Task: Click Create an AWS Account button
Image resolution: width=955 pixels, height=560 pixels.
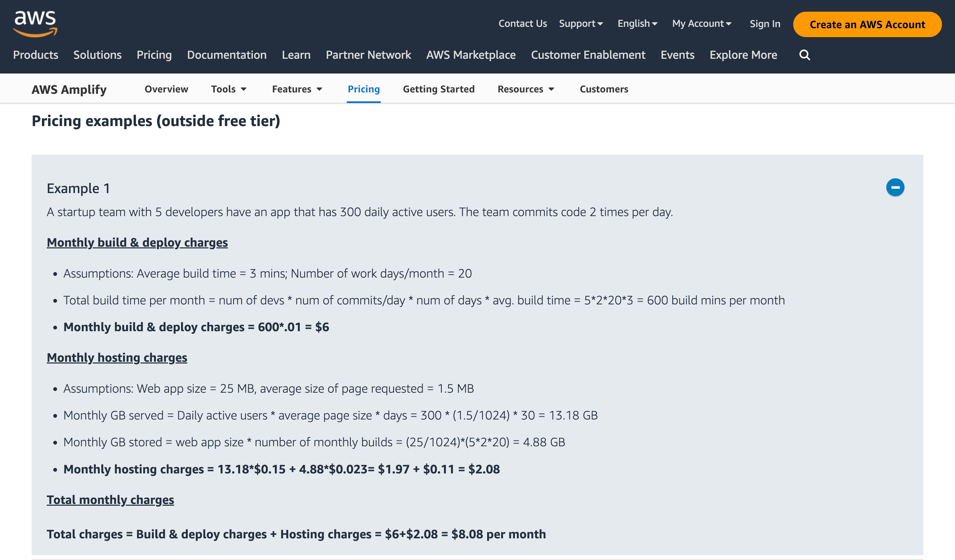Action: (867, 25)
